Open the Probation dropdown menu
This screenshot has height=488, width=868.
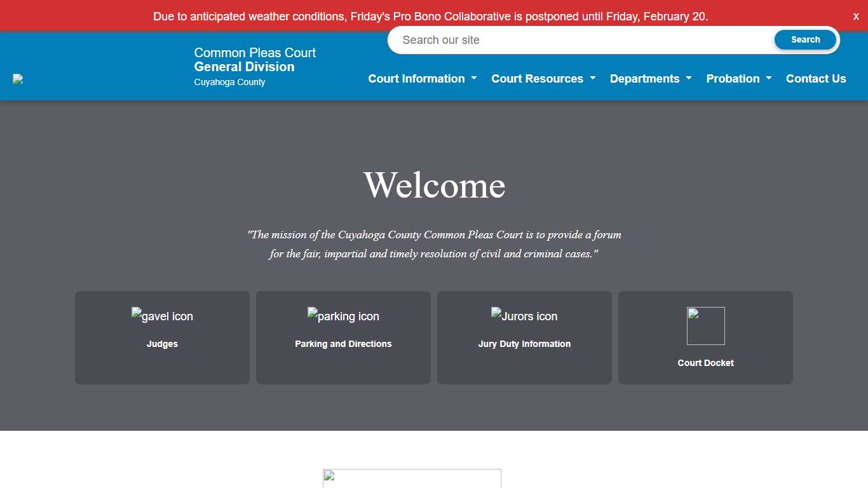[738, 78]
